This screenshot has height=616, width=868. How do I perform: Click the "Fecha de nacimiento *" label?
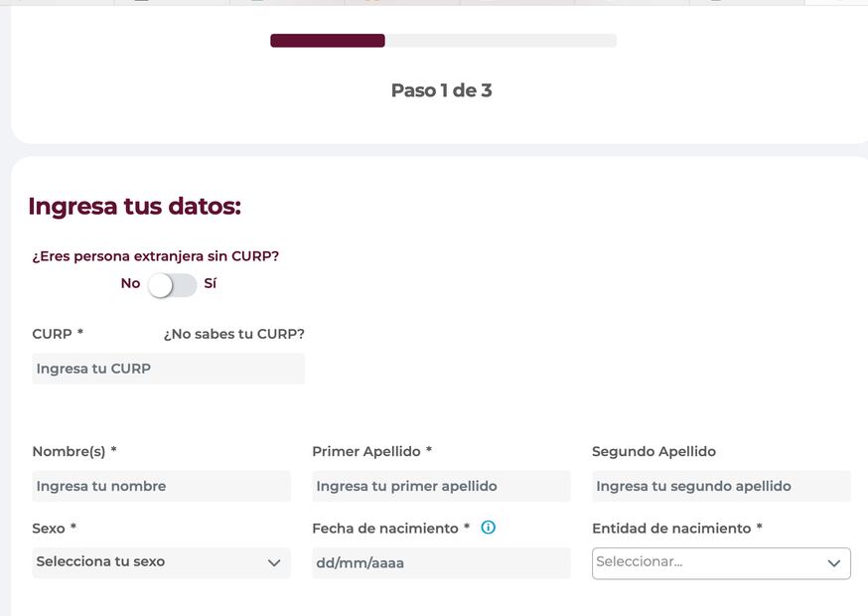(390, 529)
